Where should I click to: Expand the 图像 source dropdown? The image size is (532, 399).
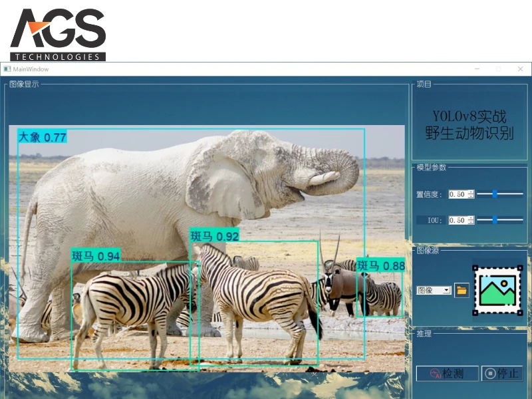434,291
